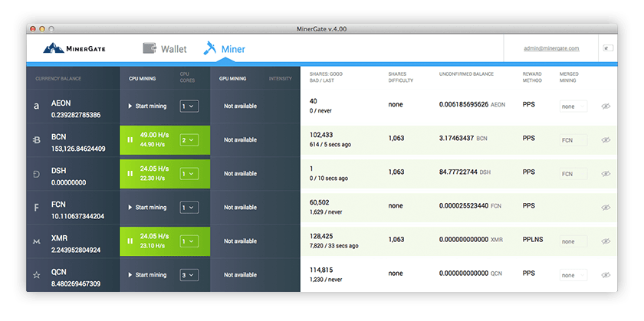This screenshot has height=321, width=644.
Task: Pause XMR CPU mining
Action: (130, 241)
